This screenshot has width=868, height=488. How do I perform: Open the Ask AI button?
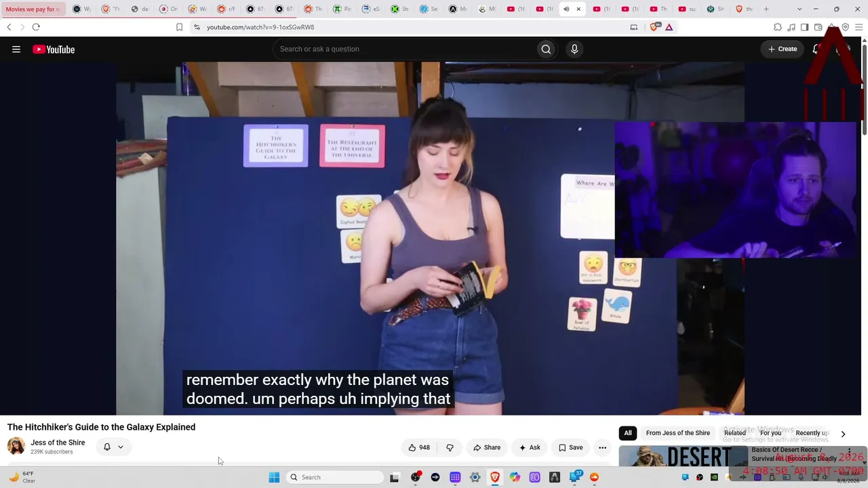point(530,447)
